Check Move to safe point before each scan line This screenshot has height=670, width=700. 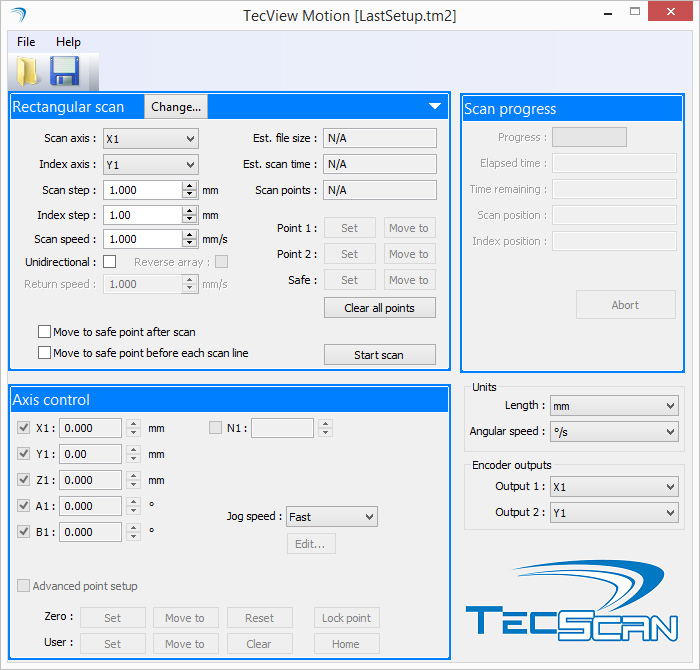(x=44, y=353)
